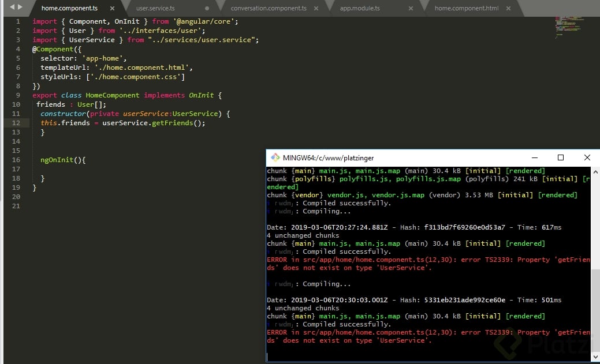This screenshot has width=600, height=364.
Task: Click the constructor keyword on line 11
Action: [64, 114]
